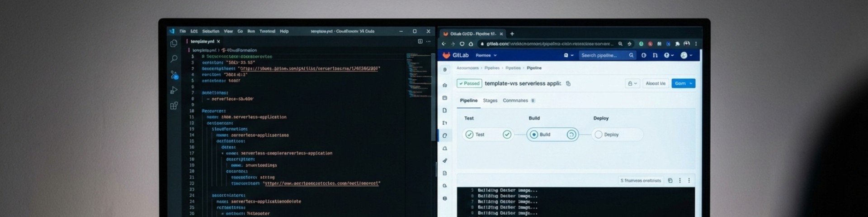
Task: Retry the Build job spinner button
Action: [x=571, y=135]
